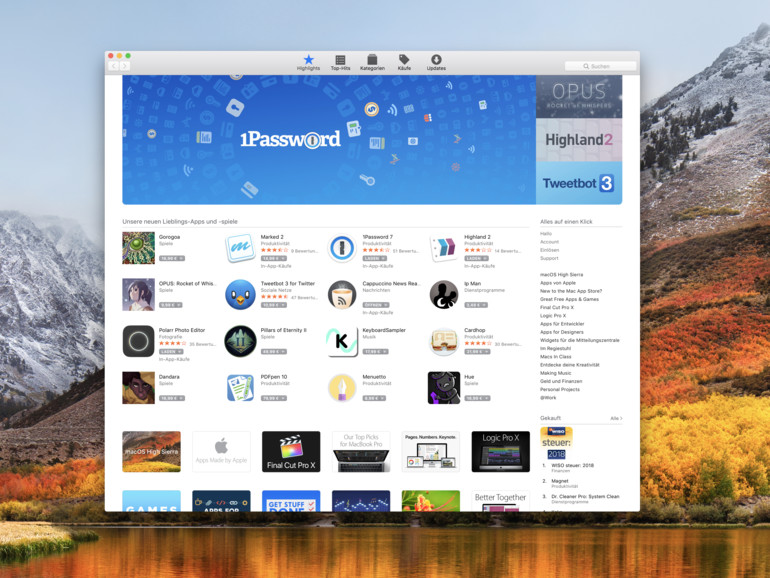Open the Logic Pro X tile
Screen dimensions: 770x578
click(501, 452)
